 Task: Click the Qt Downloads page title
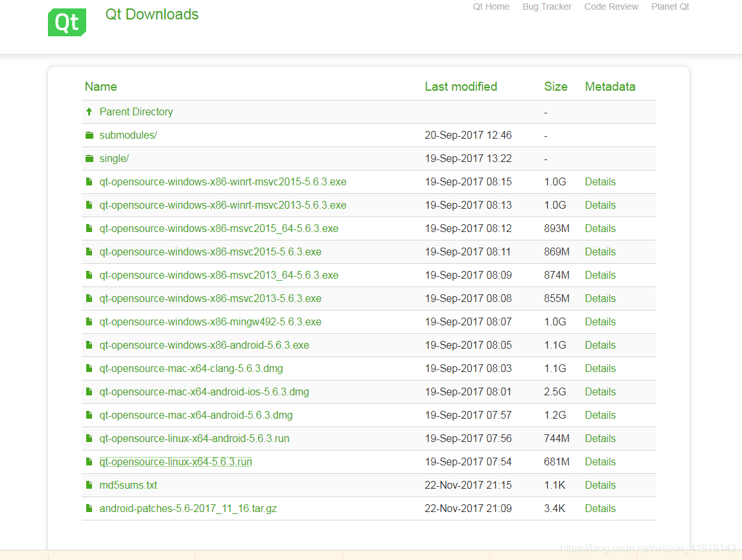[x=152, y=15]
